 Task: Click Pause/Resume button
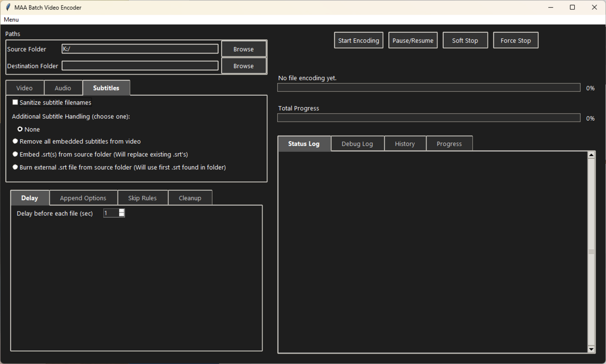413,40
